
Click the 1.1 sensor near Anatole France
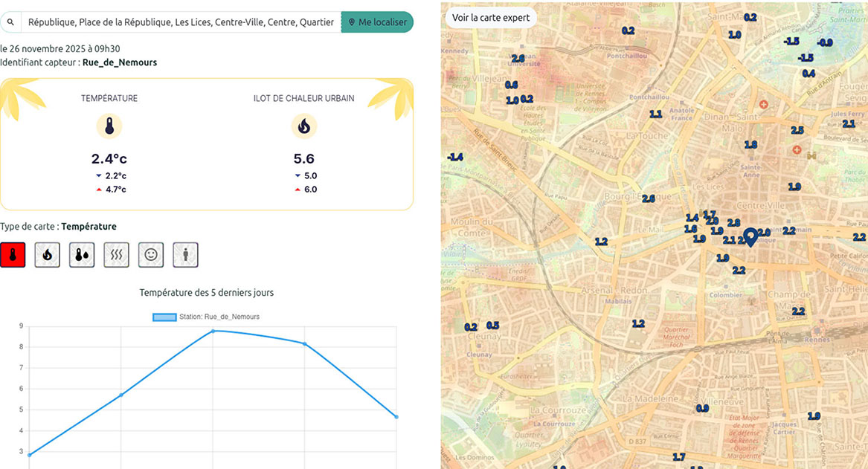tap(655, 114)
